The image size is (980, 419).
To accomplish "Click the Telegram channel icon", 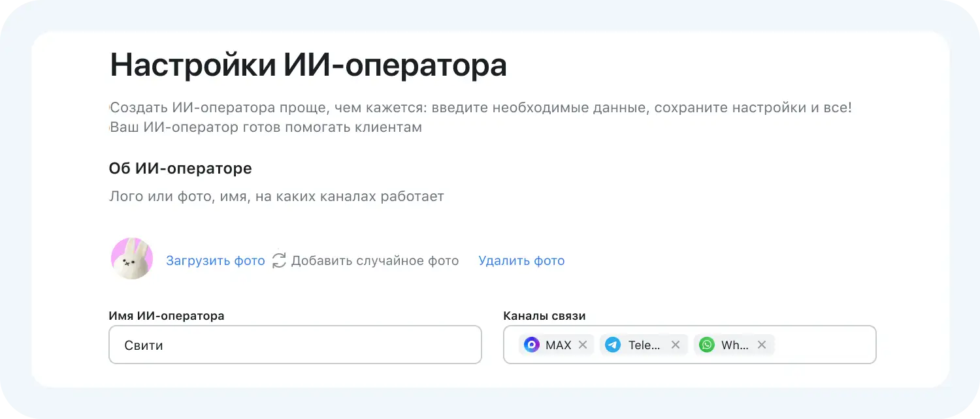I will point(612,345).
